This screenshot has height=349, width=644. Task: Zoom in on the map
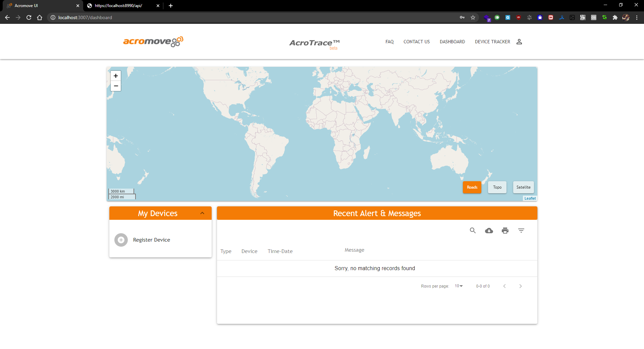(x=116, y=76)
